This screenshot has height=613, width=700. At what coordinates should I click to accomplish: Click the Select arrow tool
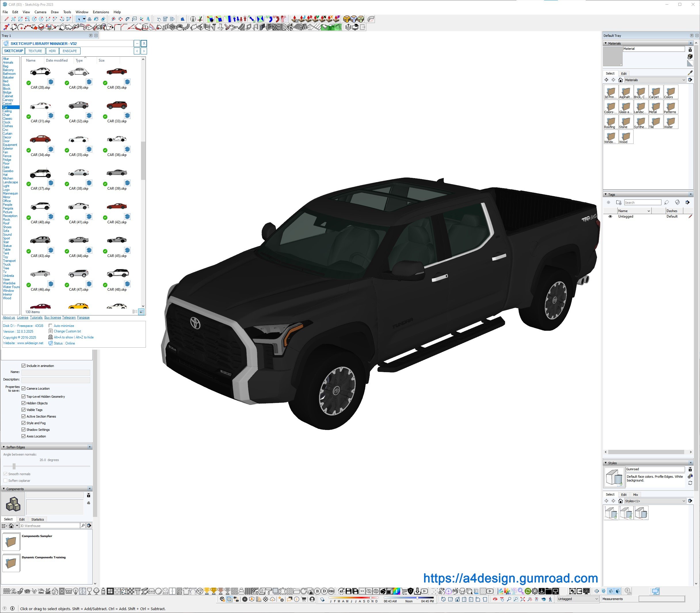click(79, 19)
